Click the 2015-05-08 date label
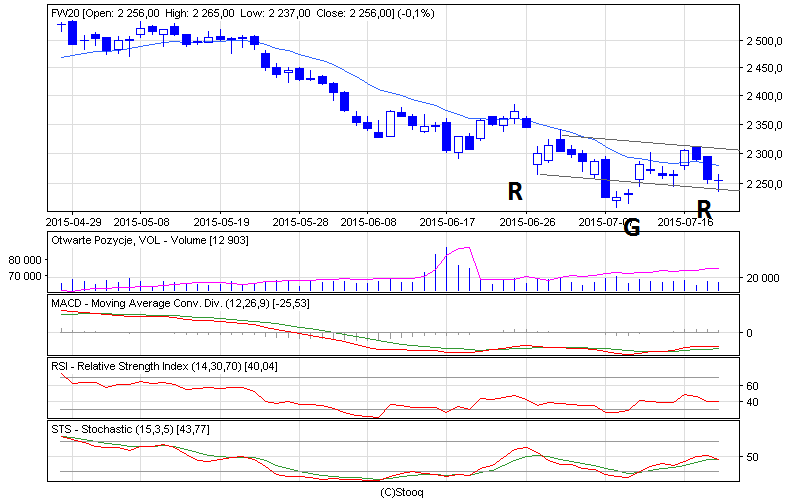This screenshot has height=500, width=800. click(x=141, y=222)
